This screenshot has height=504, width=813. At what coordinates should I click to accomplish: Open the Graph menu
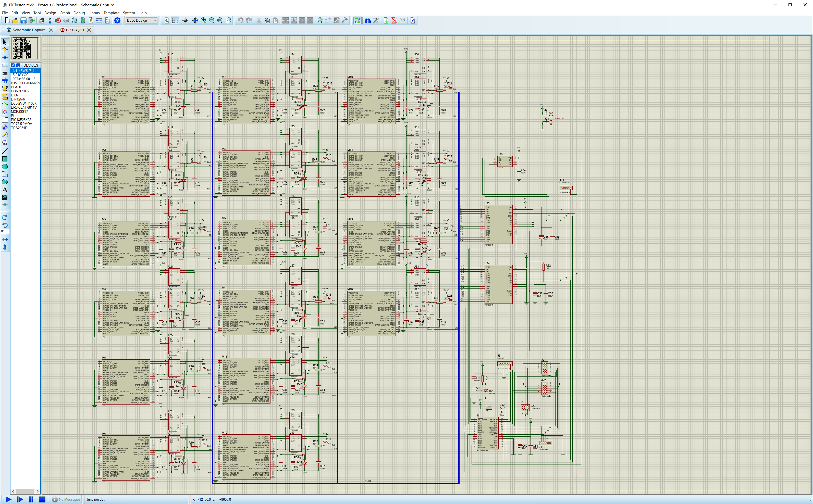click(65, 13)
